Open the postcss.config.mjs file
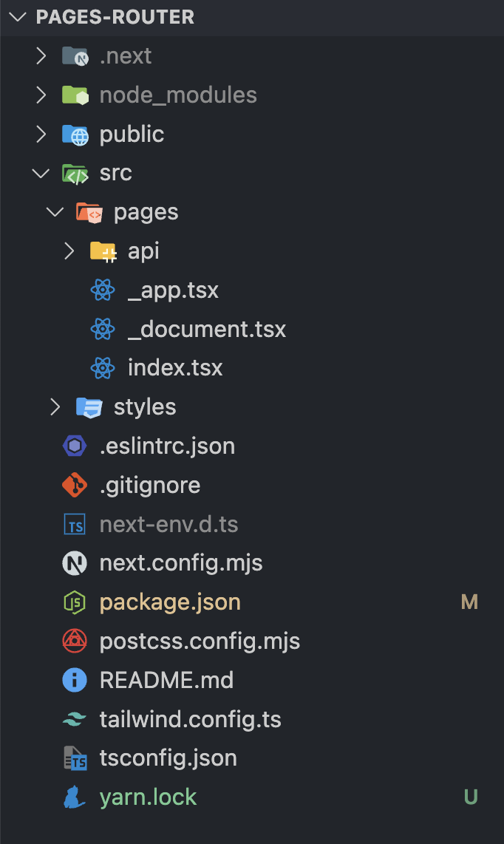Viewport: 504px width, 844px height. 200,641
